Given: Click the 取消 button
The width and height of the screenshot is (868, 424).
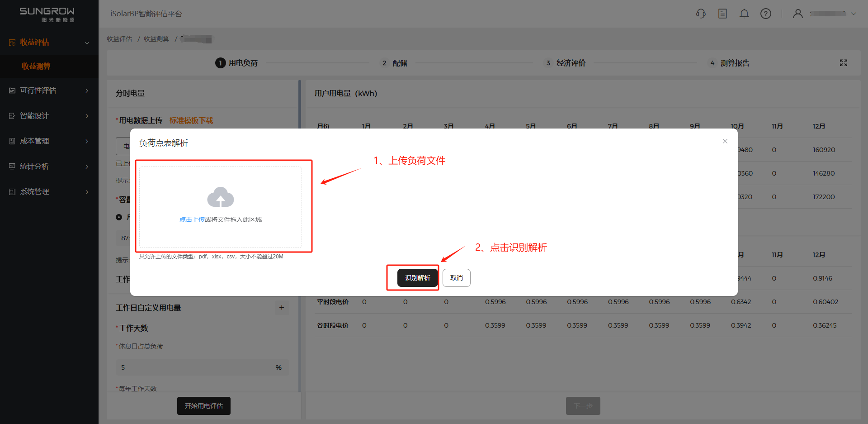Looking at the screenshot, I should click(457, 278).
